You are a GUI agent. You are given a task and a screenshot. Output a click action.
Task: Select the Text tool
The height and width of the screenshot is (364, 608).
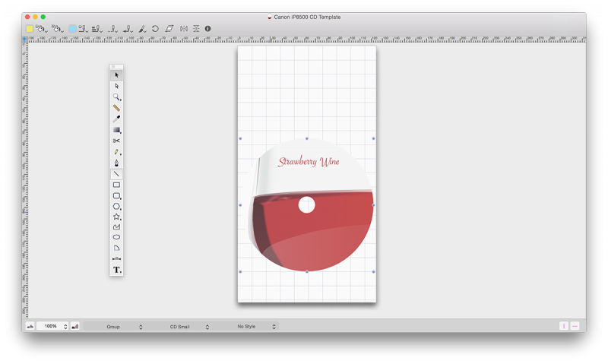tap(116, 270)
